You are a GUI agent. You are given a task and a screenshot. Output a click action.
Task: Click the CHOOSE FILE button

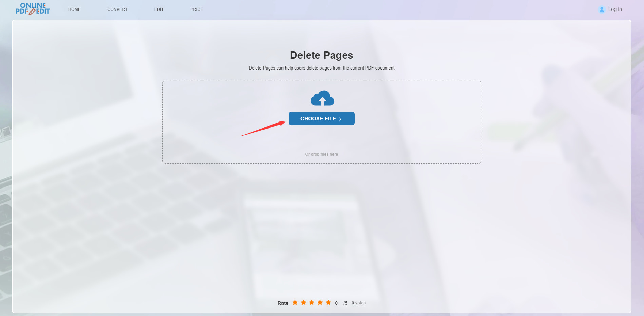tap(321, 118)
